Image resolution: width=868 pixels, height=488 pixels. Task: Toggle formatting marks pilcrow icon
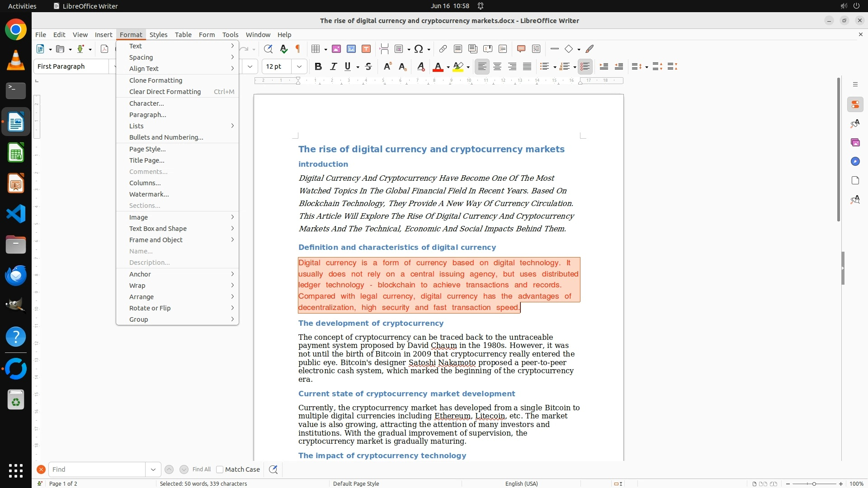pyautogui.click(x=298, y=49)
